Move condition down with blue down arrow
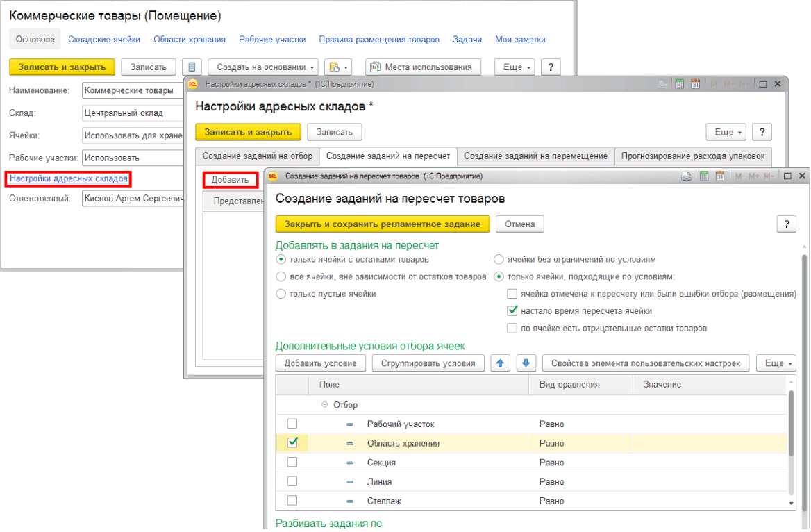811x532 pixels. coord(526,363)
